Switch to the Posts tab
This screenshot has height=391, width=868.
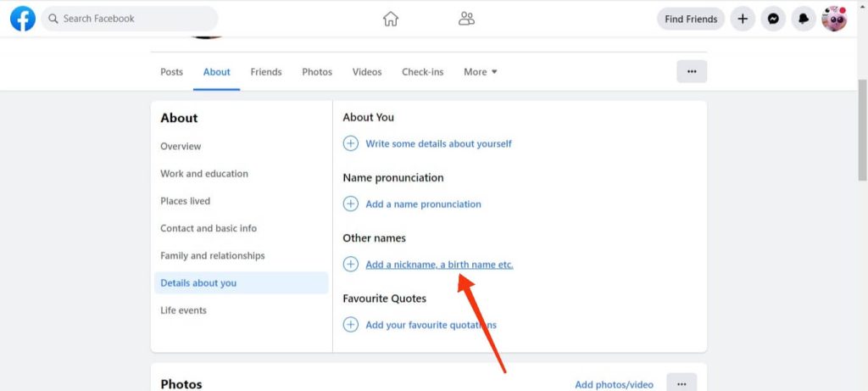[x=171, y=72]
